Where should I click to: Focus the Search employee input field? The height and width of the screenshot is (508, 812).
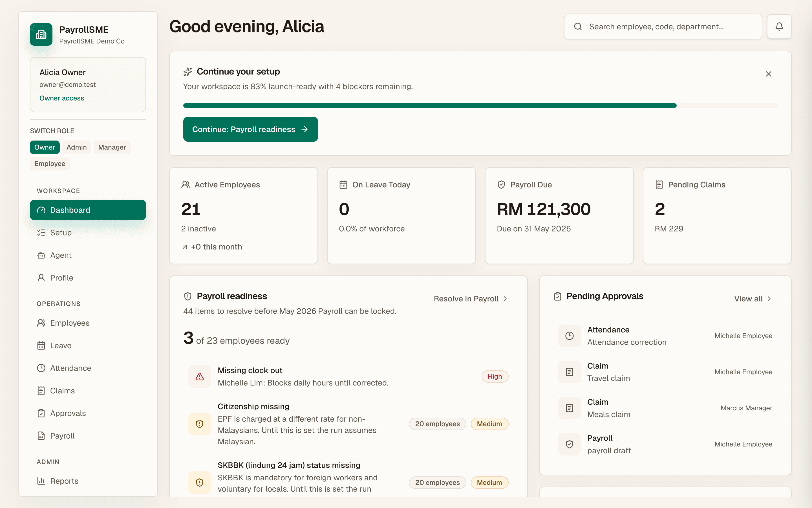pyautogui.click(x=663, y=27)
